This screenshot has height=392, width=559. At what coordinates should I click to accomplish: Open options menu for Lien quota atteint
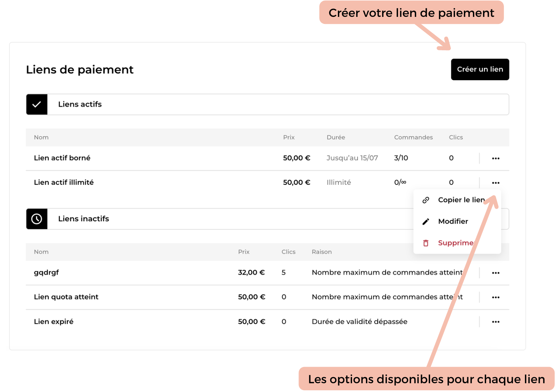coord(496,297)
